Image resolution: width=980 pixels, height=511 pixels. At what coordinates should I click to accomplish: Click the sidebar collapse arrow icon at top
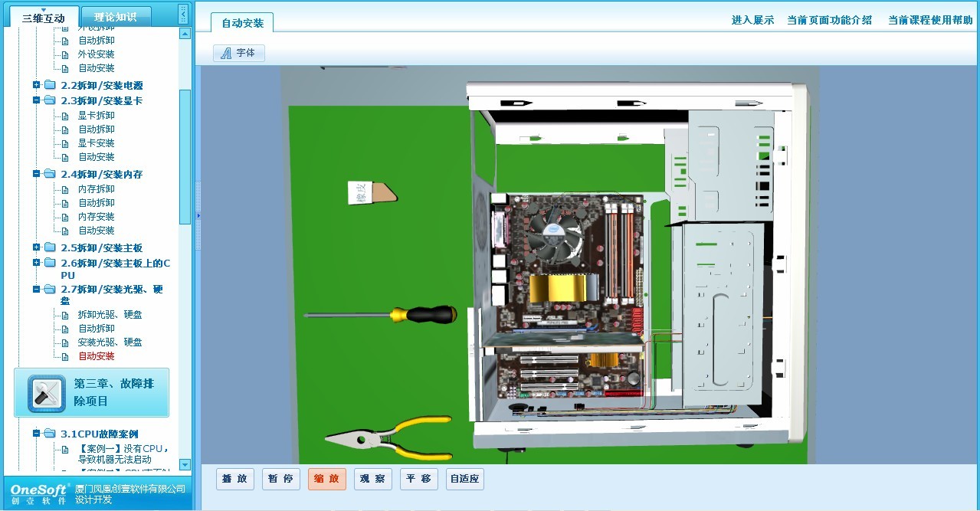182,14
